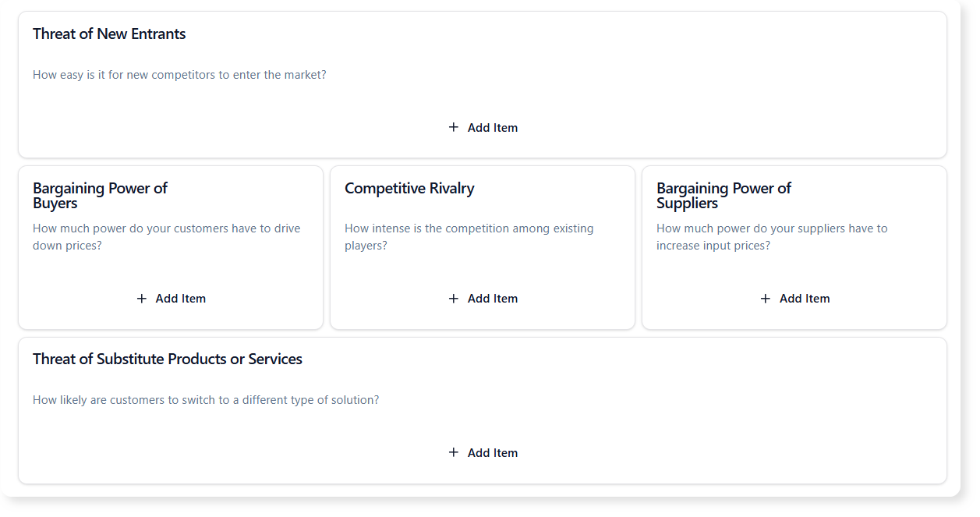
Task: Select the 'Threat of Substitute Products or Services' heading
Action: [168, 359]
